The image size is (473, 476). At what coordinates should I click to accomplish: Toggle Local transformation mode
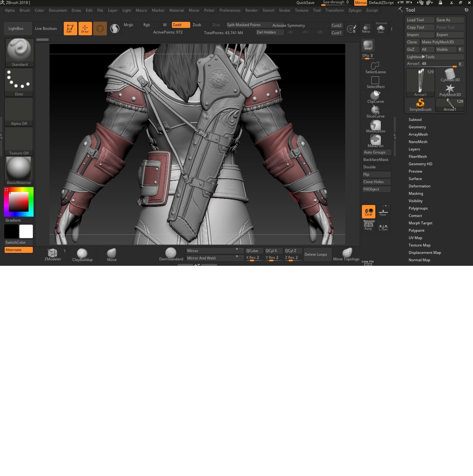(x=368, y=211)
